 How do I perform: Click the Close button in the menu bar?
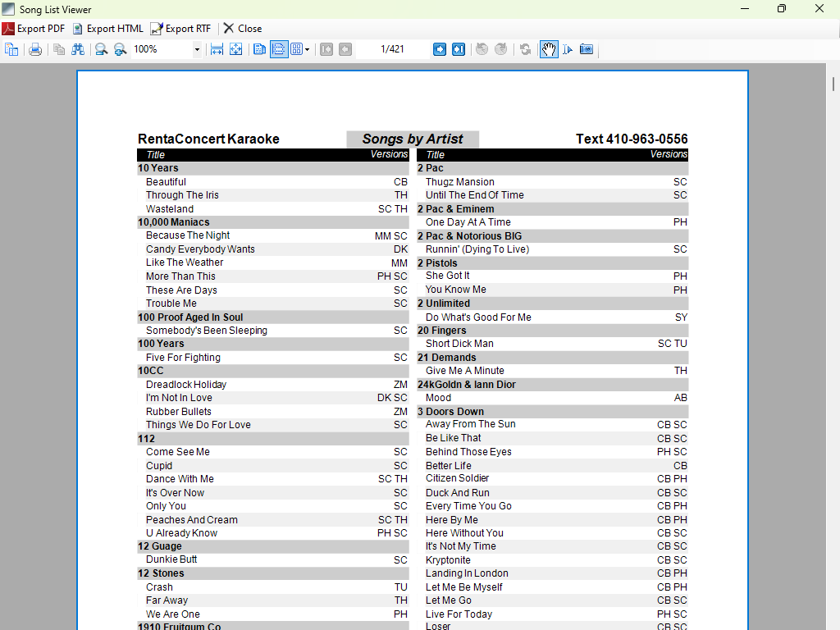(243, 28)
